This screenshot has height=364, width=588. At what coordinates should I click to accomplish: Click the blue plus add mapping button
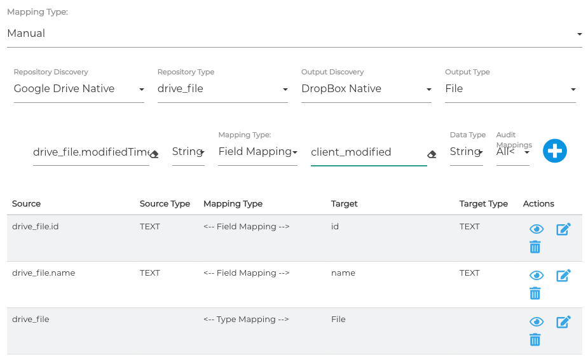coord(554,151)
